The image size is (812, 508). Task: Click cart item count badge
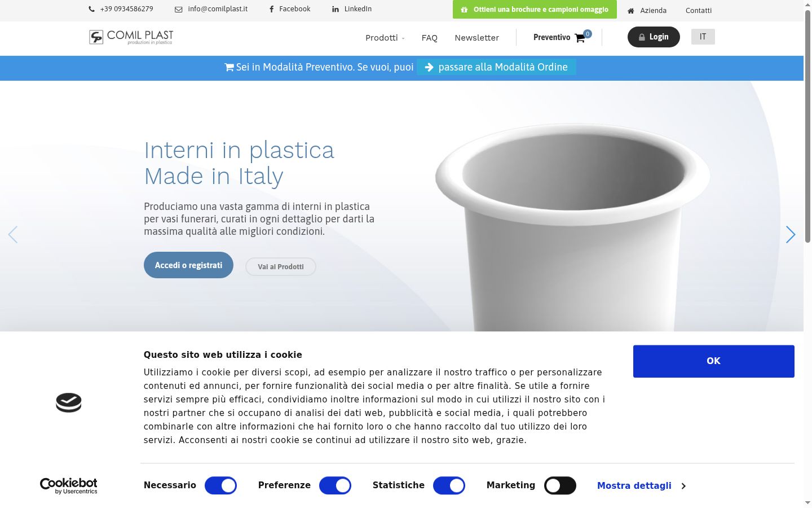pos(588,34)
